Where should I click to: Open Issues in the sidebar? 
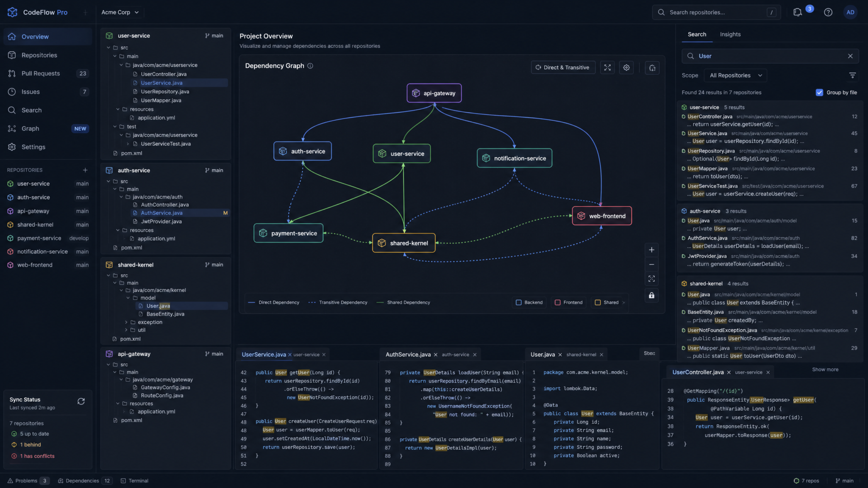[48, 91]
